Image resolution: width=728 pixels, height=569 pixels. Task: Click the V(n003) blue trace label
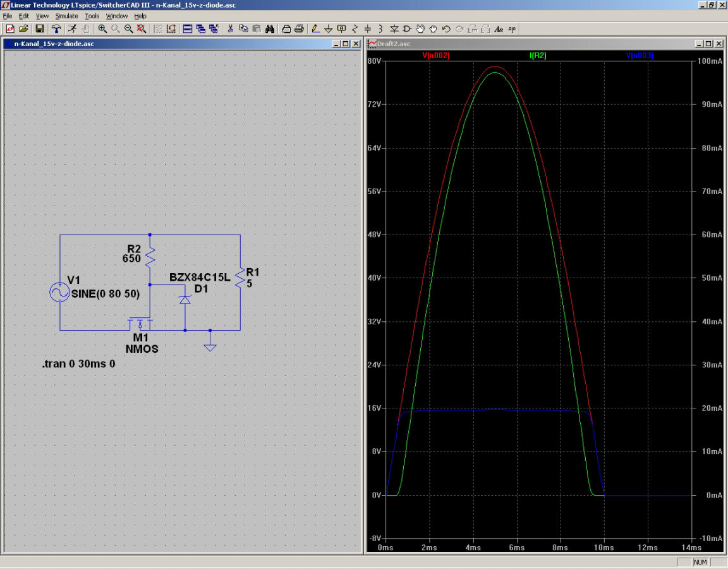(640, 55)
